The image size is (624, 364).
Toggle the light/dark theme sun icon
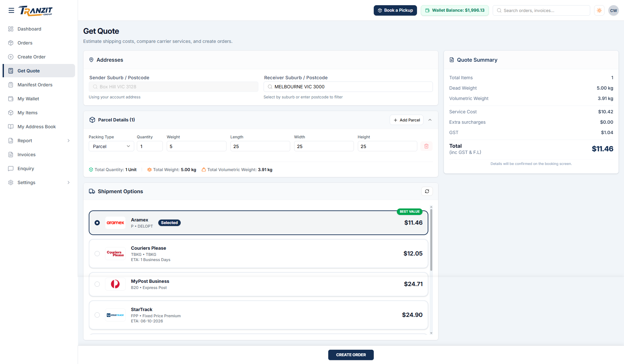tap(599, 10)
